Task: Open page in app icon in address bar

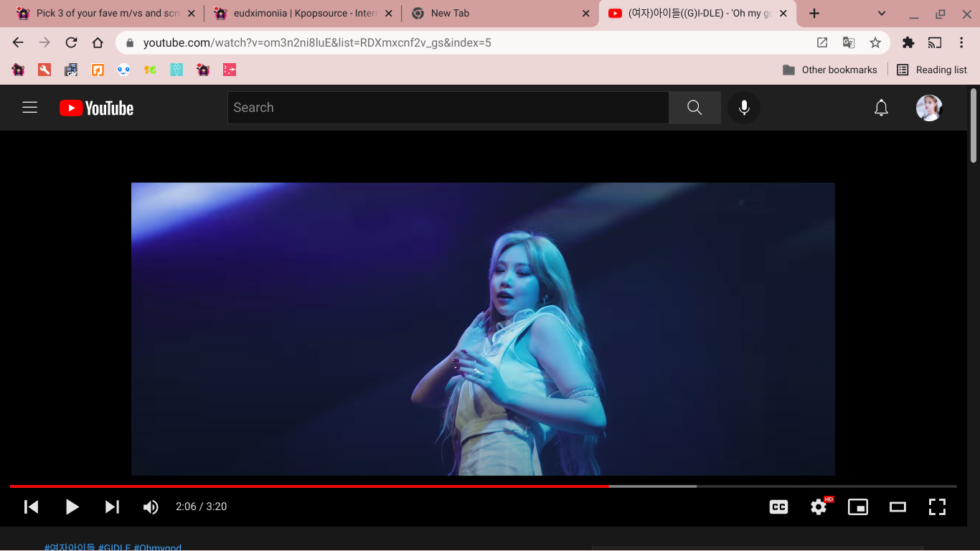Action: [822, 42]
